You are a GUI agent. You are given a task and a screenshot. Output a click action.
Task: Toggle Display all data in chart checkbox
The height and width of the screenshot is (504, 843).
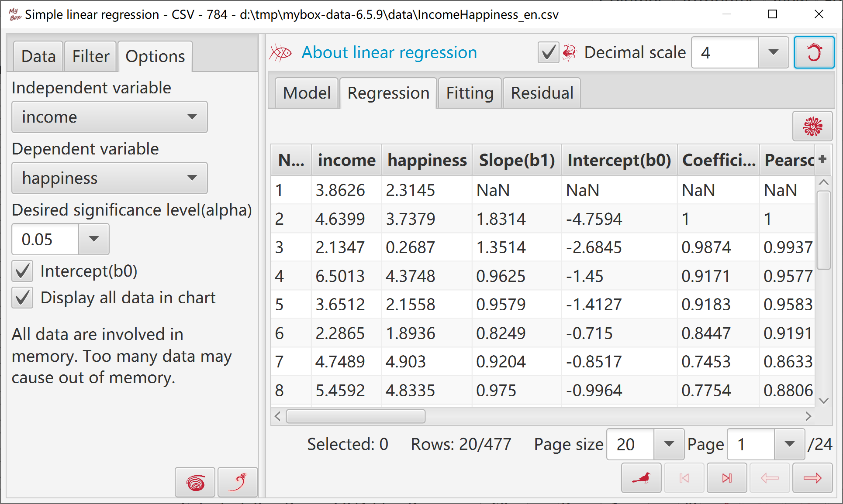(x=22, y=298)
